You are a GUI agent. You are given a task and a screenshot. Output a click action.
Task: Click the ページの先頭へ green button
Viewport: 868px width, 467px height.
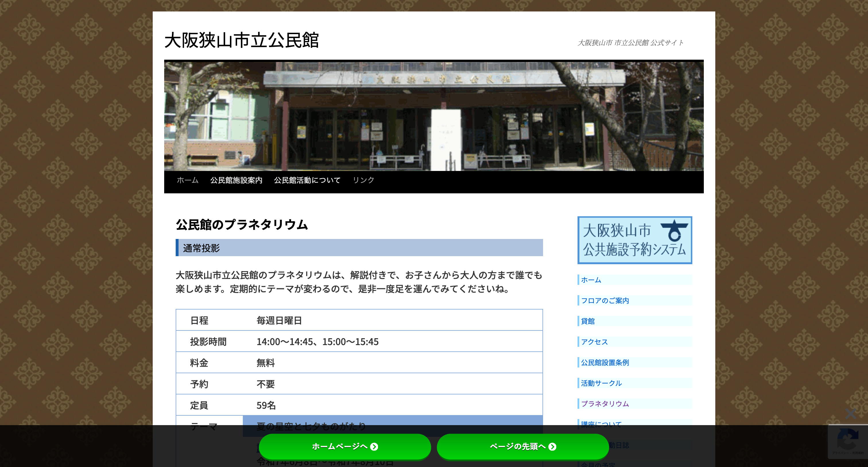pyautogui.click(x=523, y=446)
